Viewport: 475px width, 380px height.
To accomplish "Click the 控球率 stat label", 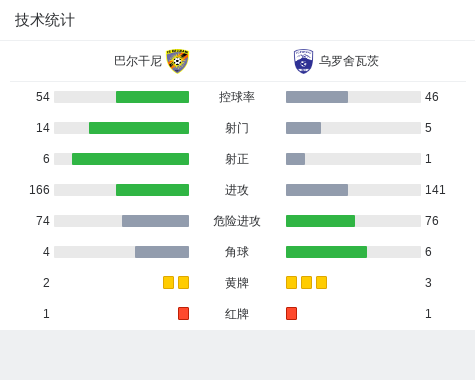I will 237,97.
